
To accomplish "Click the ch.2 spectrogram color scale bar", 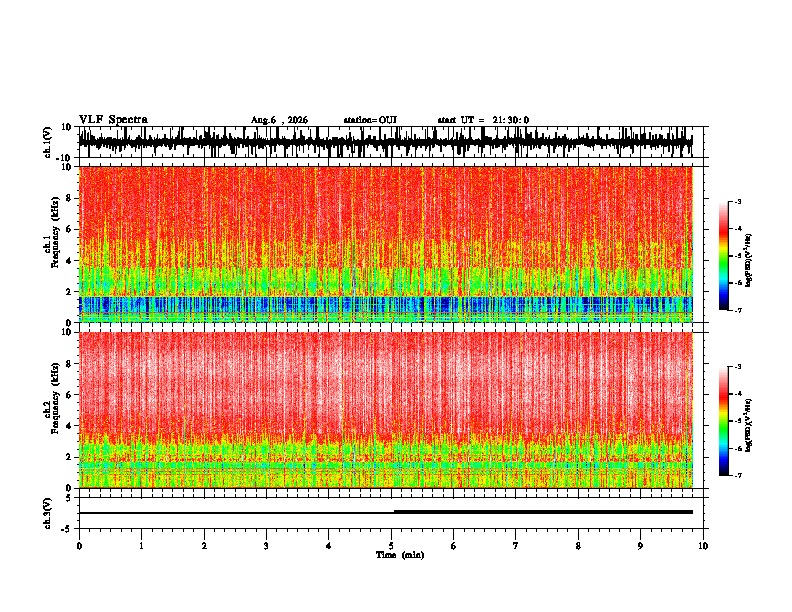I will [x=723, y=421].
